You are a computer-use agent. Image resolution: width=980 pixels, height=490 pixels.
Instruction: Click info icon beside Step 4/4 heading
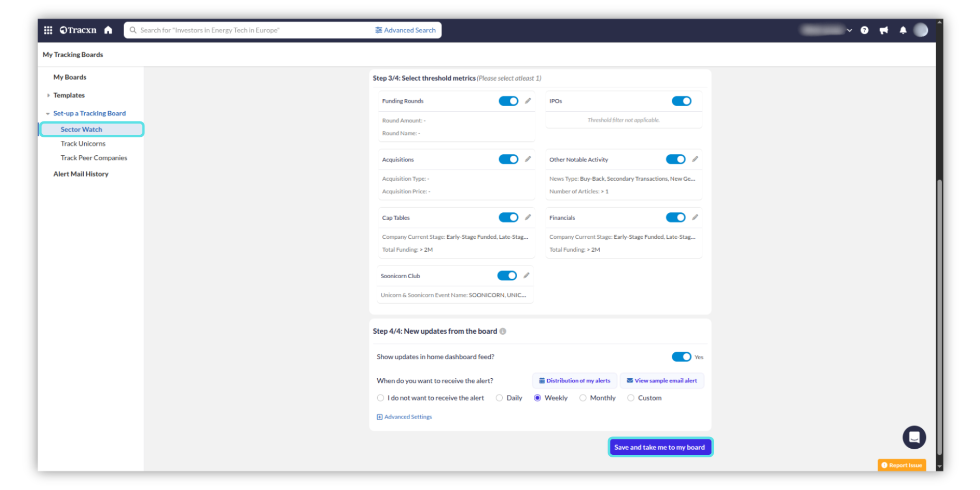503,331
